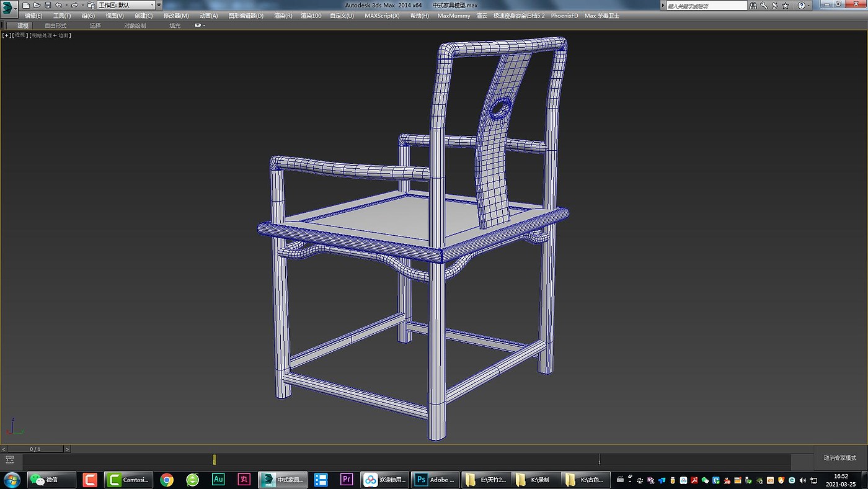Click the Open File folder icon
868x489 pixels.
tap(37, 5)
